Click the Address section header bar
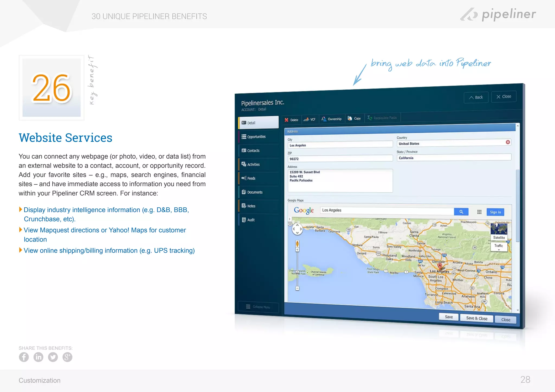 pos(400,129)
